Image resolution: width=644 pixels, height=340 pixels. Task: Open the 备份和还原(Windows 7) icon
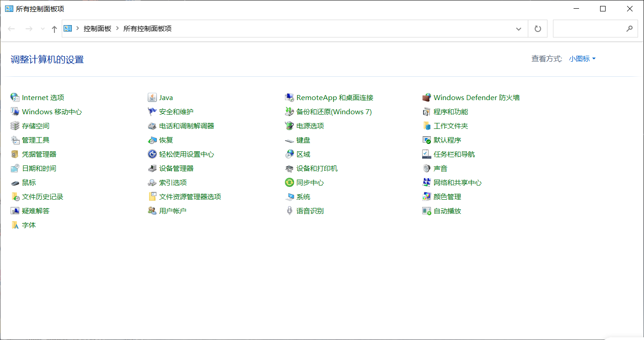(289, 112)
